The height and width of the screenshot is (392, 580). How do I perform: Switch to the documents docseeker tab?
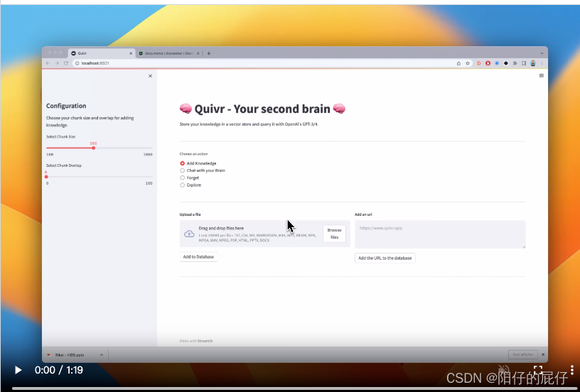(169, 53)
